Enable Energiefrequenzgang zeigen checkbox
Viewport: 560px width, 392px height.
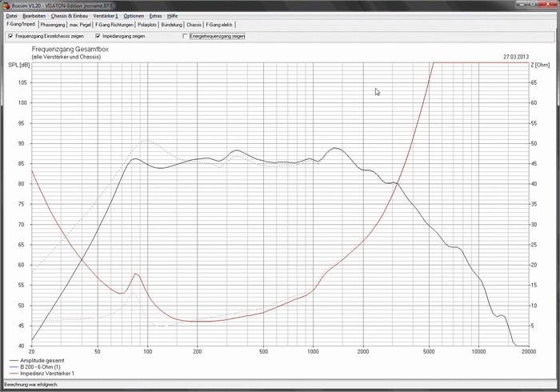click(185, 36)
